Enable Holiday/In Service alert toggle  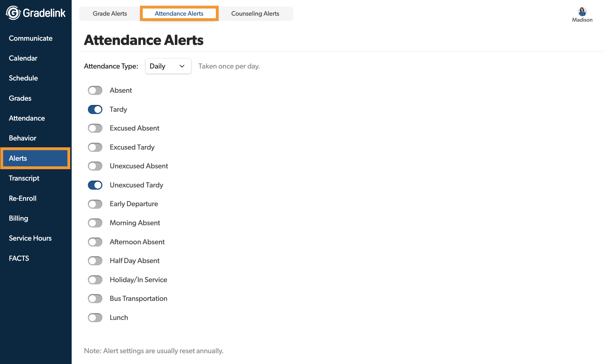[x=95, y=280]
